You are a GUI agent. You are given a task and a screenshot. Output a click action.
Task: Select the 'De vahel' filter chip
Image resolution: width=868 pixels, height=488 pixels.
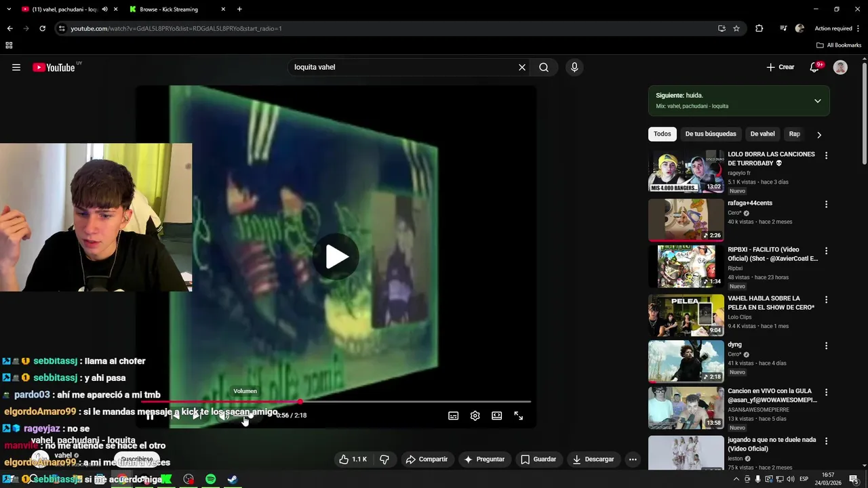[762, 134]
